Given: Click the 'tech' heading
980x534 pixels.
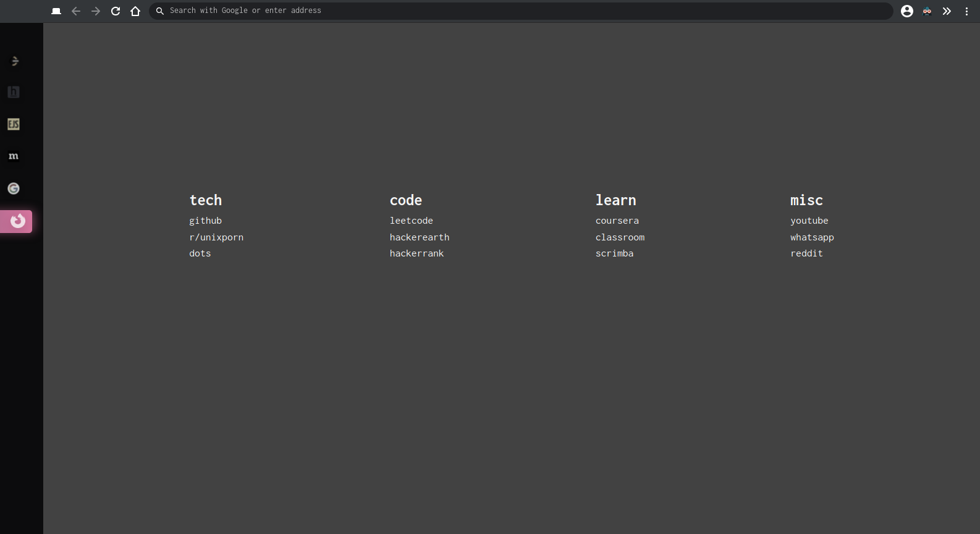Looking at the screenshot, I should (206, 200).
